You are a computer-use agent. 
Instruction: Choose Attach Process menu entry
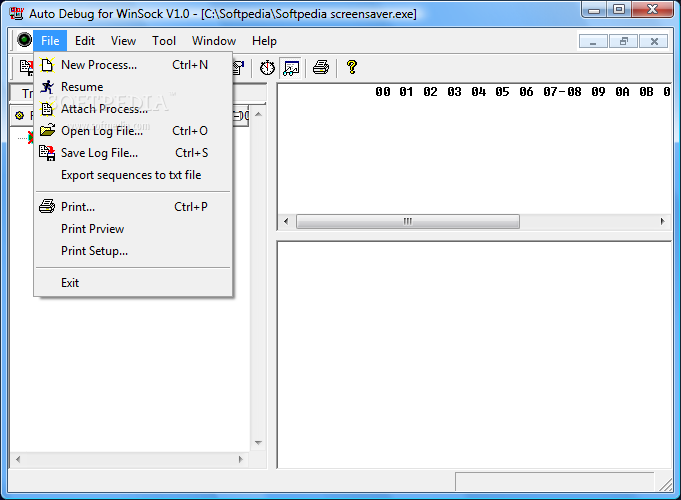click(133, 109)
